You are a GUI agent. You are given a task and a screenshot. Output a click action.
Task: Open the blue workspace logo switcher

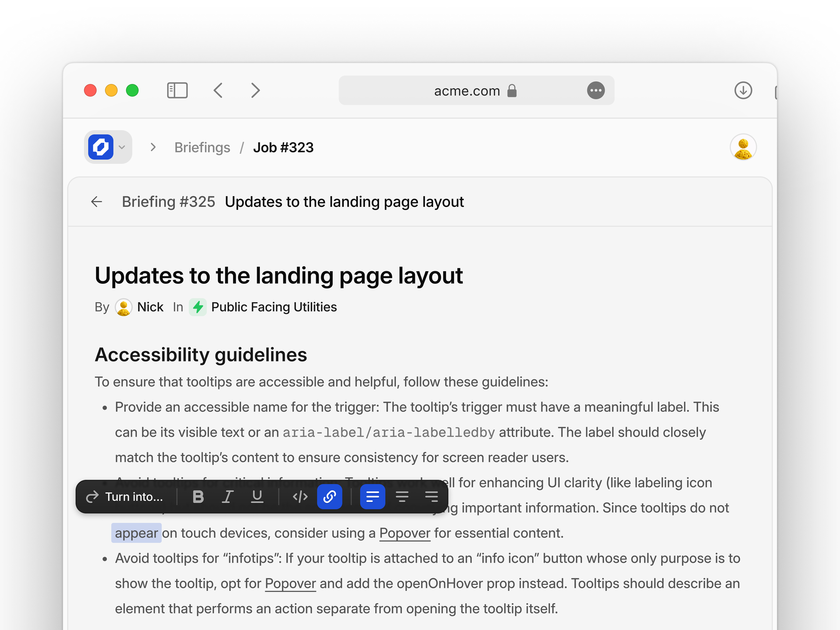pos(108,147)
